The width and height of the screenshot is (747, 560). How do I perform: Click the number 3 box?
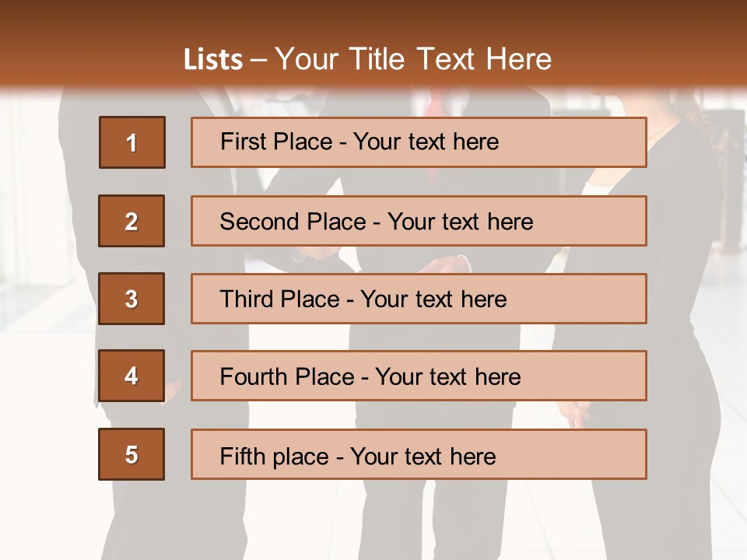click(x=132, y=299)
